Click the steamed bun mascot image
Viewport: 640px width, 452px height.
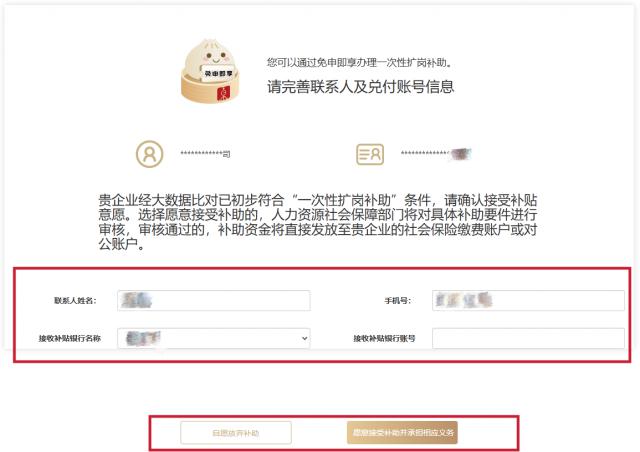coord(211,71)
